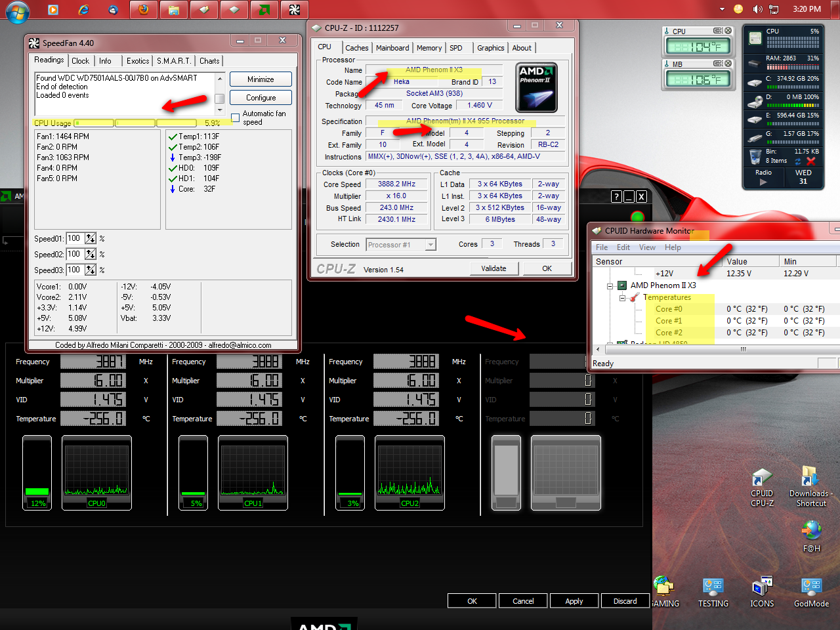
Task: Activate the AMD OverDrive taskbar button
Action: click(x=264, y=9)
